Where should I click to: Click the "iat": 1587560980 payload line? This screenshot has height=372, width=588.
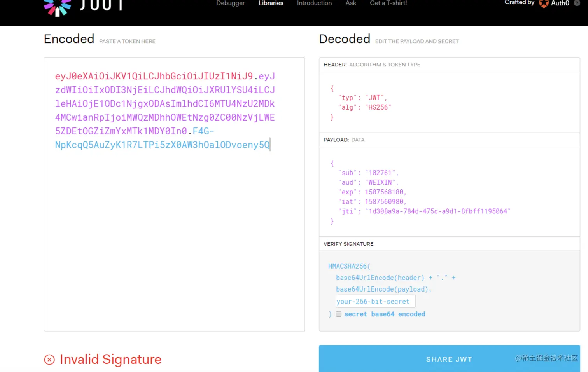(372, 201)
